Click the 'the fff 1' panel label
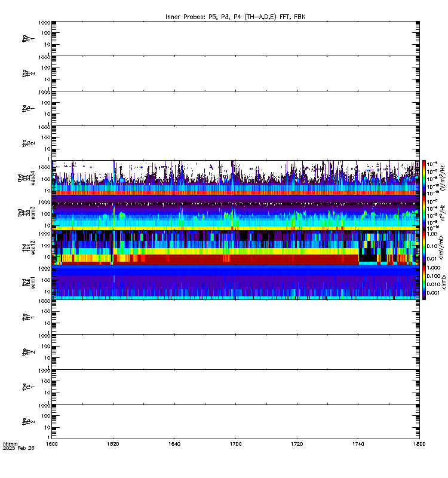This screenshot has width=448, height=478. (29, 317)
